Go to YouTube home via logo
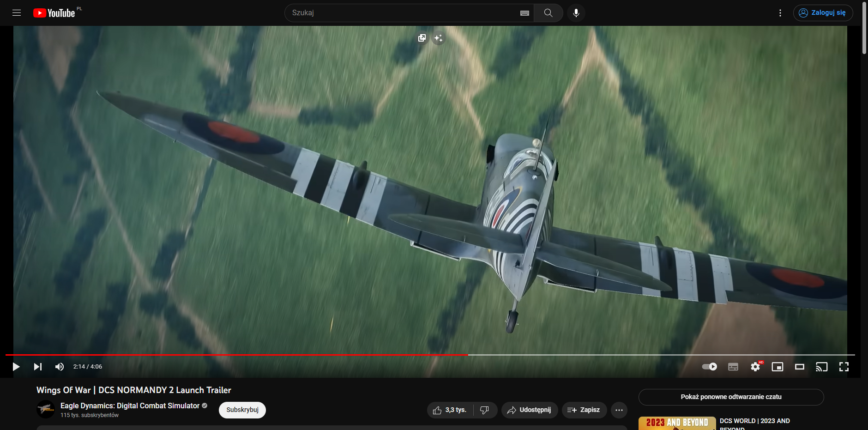 point(54,13)
